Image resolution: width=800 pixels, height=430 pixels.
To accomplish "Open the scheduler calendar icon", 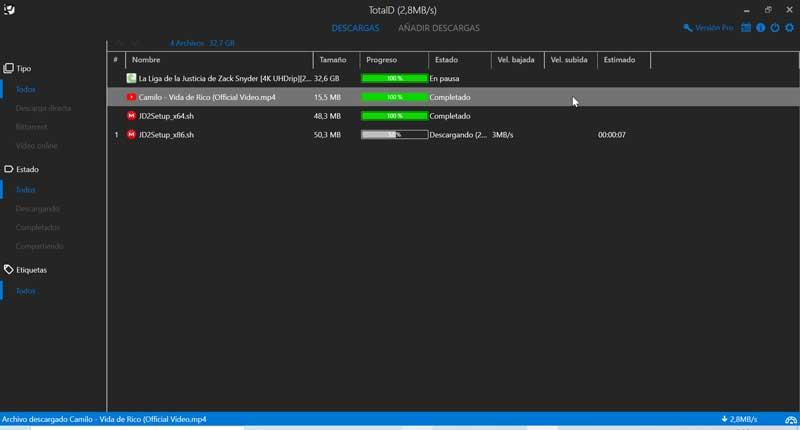I will [x=746, y=28].
